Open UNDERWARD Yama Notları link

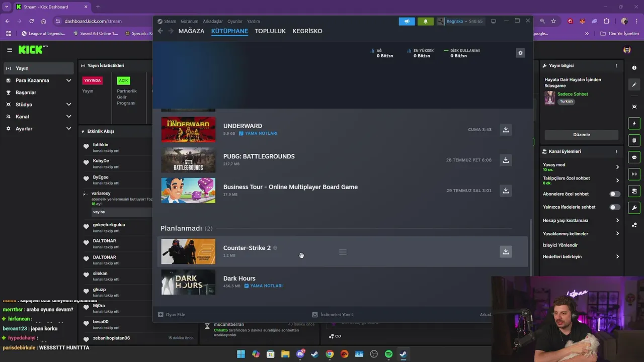point(258,134)
